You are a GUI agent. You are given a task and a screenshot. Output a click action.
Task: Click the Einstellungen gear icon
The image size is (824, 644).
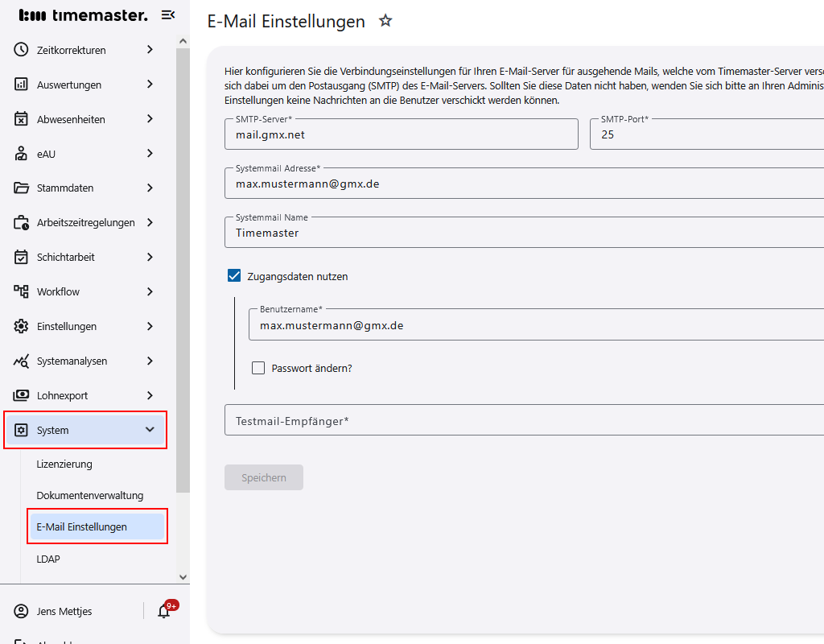click(22, 326)
